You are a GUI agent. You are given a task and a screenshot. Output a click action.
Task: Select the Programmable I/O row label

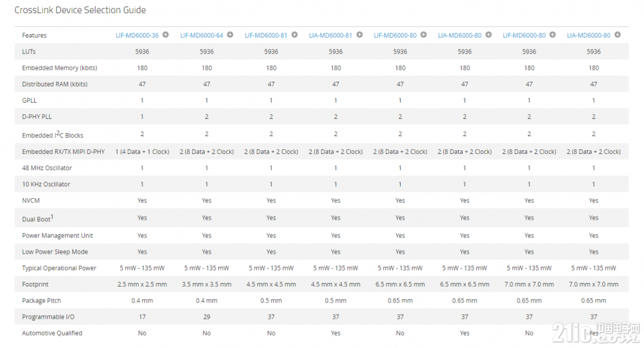[x=48, y=317]
